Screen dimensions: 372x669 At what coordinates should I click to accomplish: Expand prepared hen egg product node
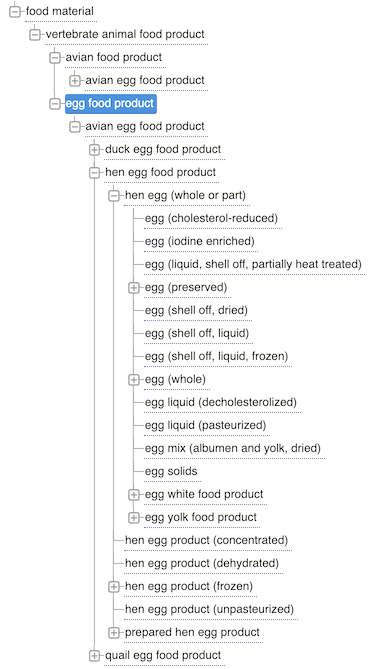pos(114,633)
